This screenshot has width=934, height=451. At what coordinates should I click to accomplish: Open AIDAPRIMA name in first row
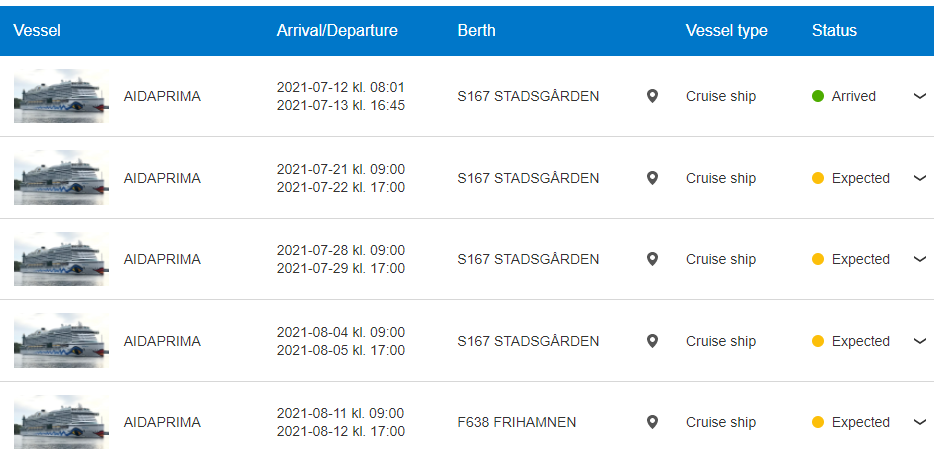[x=162, y=96]
